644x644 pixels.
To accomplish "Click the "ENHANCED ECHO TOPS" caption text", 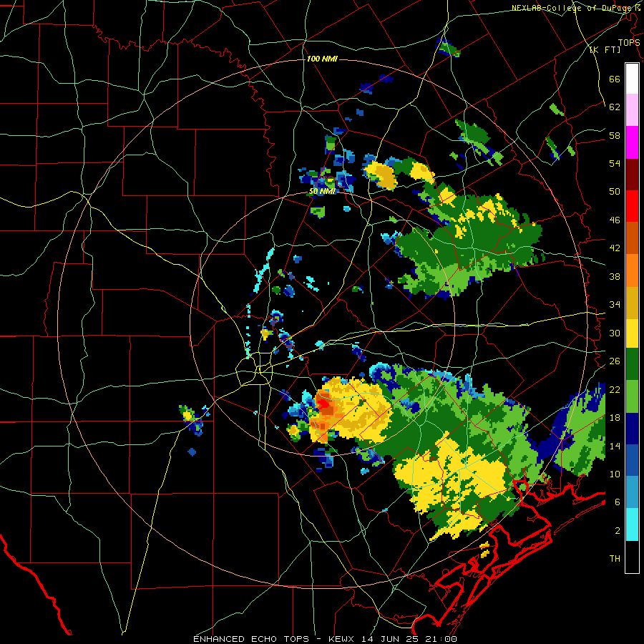I will pyautogui.click(x=251, y=639).
